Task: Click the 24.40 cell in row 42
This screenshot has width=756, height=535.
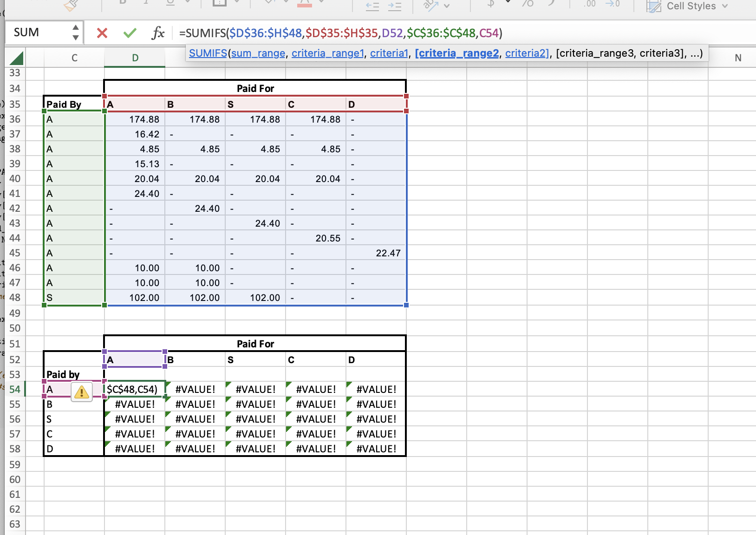Action: click(x=195, y=209)
